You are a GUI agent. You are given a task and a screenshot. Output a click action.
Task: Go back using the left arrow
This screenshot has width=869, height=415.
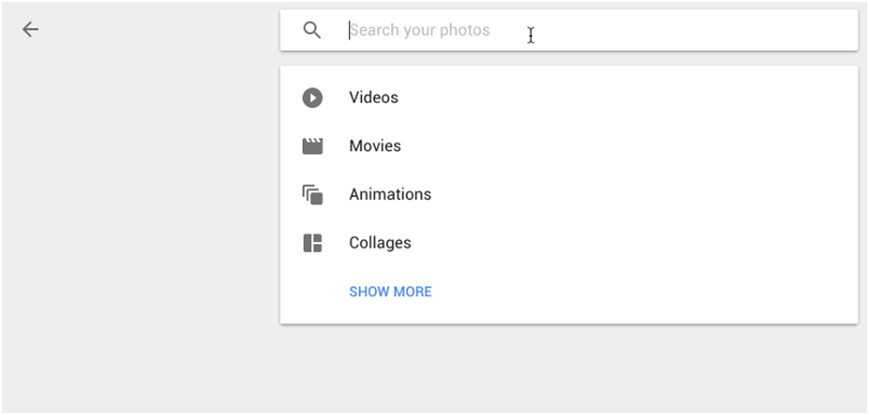31,30
